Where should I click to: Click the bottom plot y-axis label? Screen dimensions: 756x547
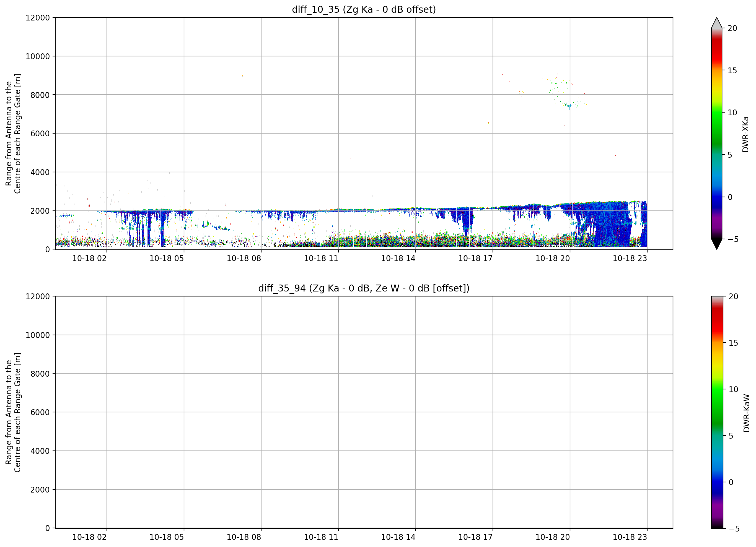13,412
